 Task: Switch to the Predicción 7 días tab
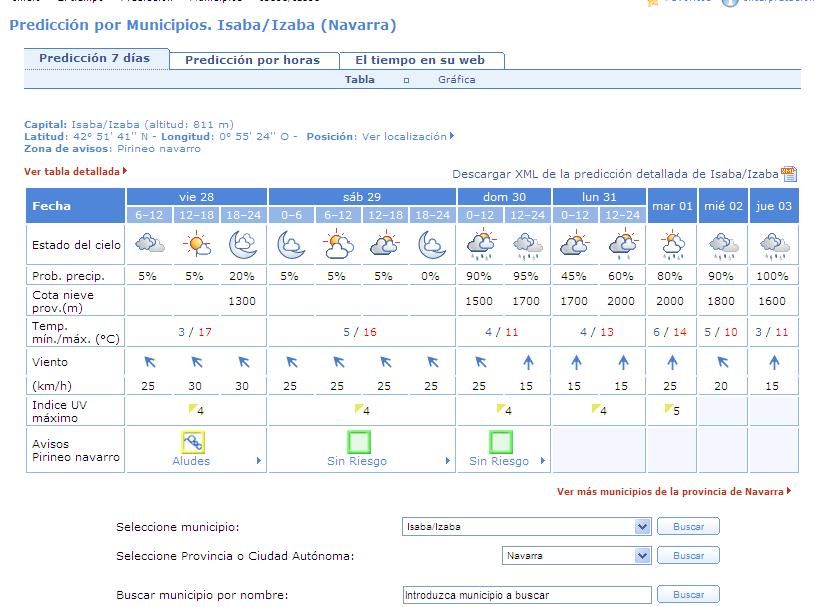tap(94, 58)
